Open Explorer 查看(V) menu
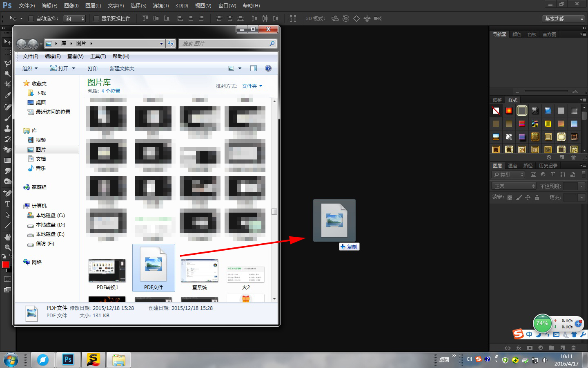Viewport: 588px width, 368px height. 76,56
